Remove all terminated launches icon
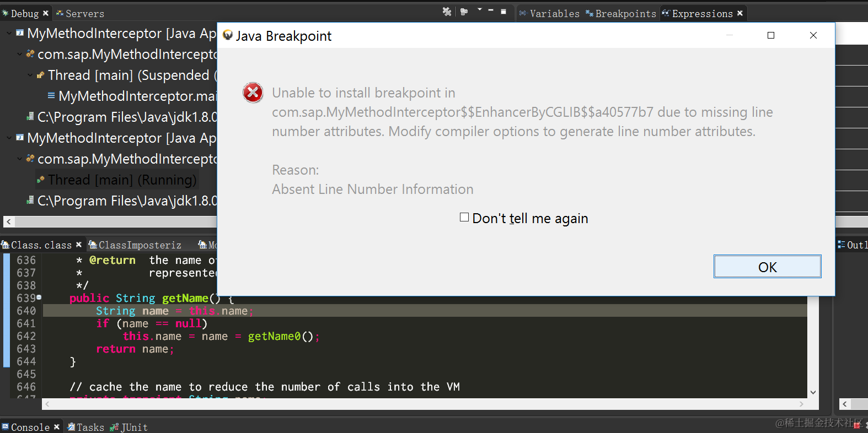This screenshot has height=433, width=868. click(447, 12)
